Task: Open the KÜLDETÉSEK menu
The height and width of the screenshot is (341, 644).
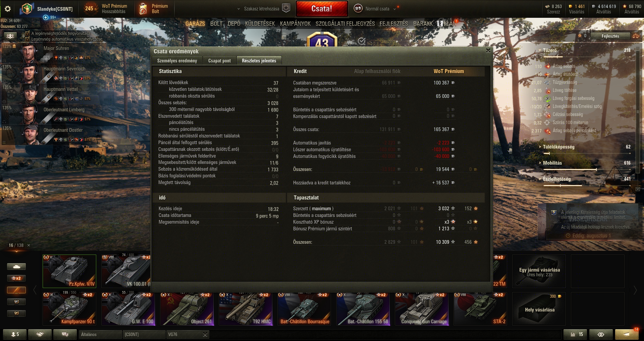Action: [x=260, y=24]
